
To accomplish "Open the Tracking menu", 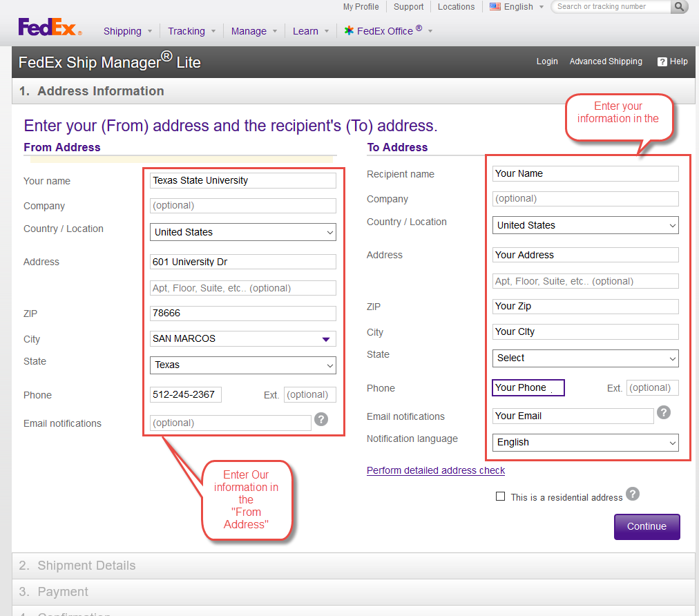I will [186, 31].
